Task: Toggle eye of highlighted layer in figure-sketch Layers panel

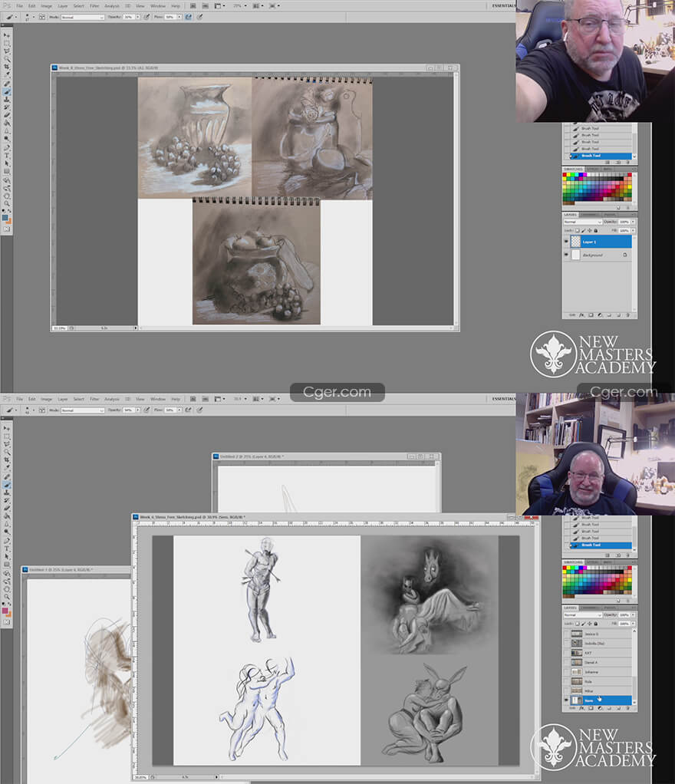Action: (x=567, y=700)
